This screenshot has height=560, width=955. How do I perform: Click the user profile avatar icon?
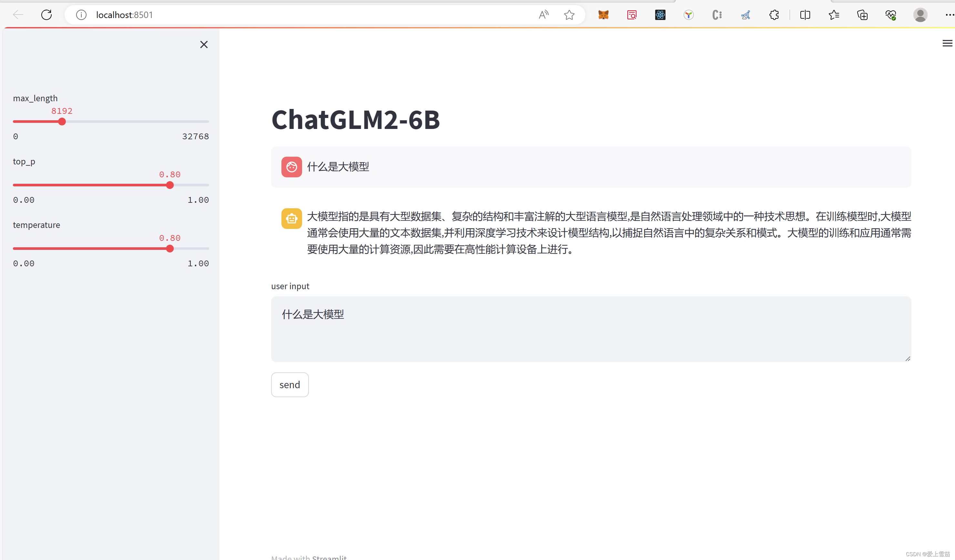click(920, 15)
